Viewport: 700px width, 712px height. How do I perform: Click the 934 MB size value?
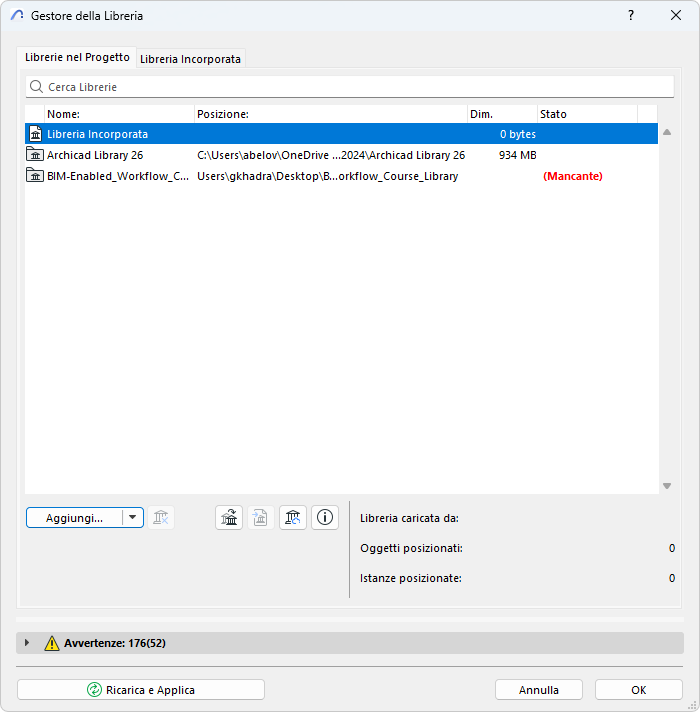click(x=518, y=155)
